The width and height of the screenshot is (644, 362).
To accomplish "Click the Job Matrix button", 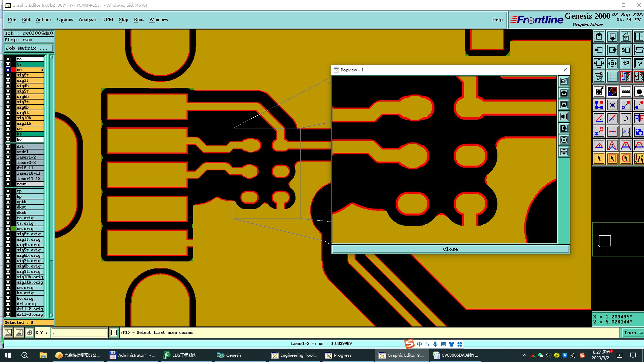I will tap(28, 48).
